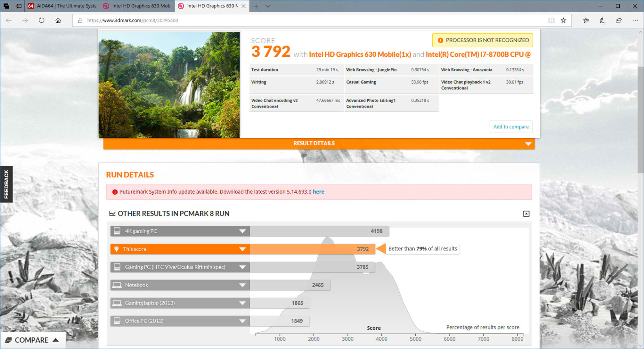Click the laptop icon in Gaming laptop (2013) row
Image resolution: width=644 pixels, height=349 pixels.
[117, 303]
